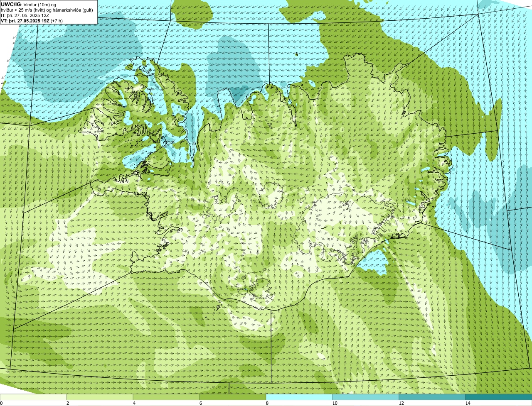Image resolution: width=532 pixels, height=406 pixels.
Task: Select the above 14 m/s dark teal segment
Action: point(499,397)
